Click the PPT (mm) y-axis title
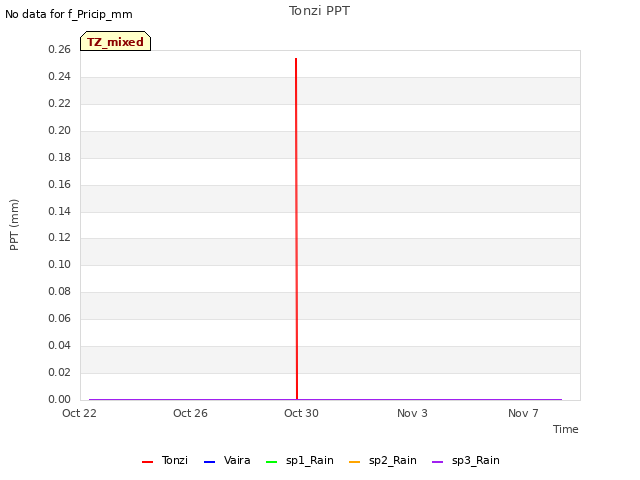Viewport: 640px width, 480px height. tap(14, 225)
